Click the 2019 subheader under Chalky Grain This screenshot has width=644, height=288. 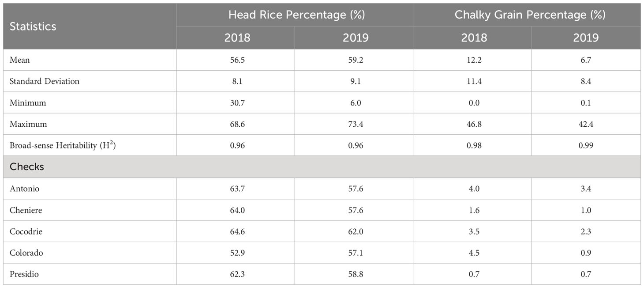[586, 38]
